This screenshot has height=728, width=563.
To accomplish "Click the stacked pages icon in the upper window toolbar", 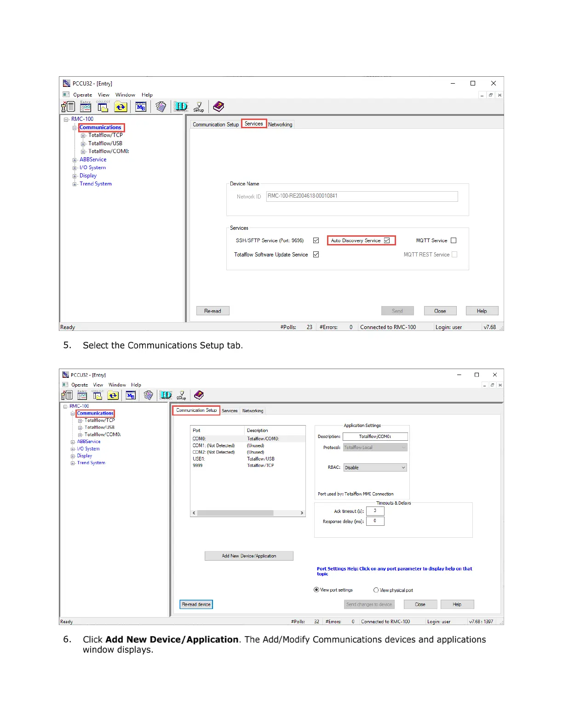I will (x=161, y=107).
